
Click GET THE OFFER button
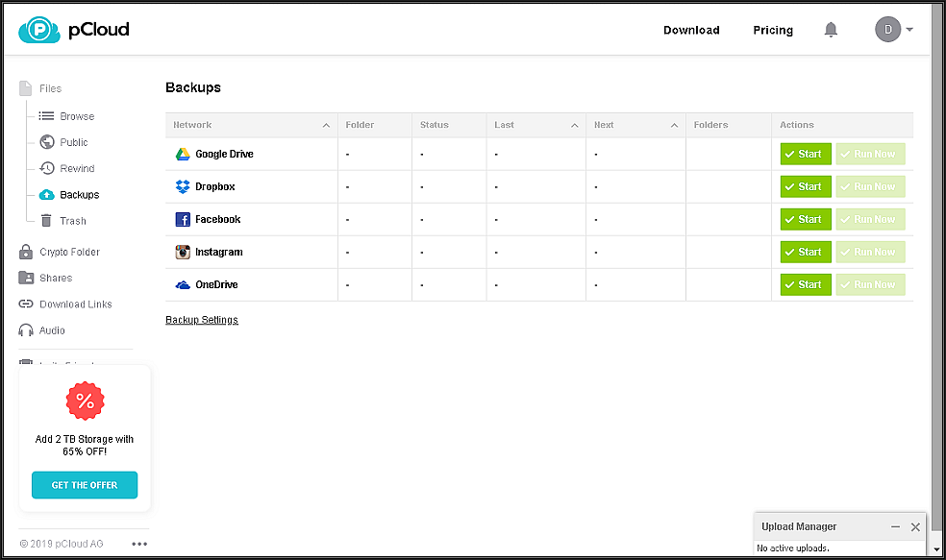(85, 485)
